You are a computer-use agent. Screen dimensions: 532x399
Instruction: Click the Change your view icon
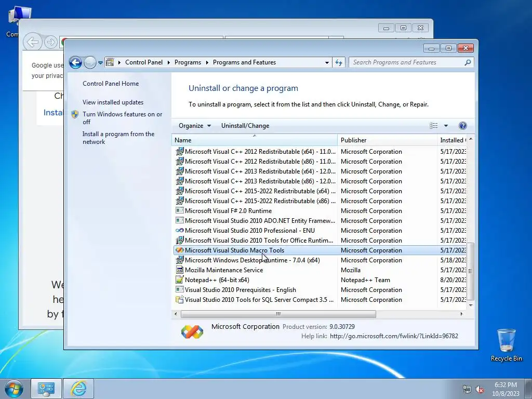pos(434,126)
